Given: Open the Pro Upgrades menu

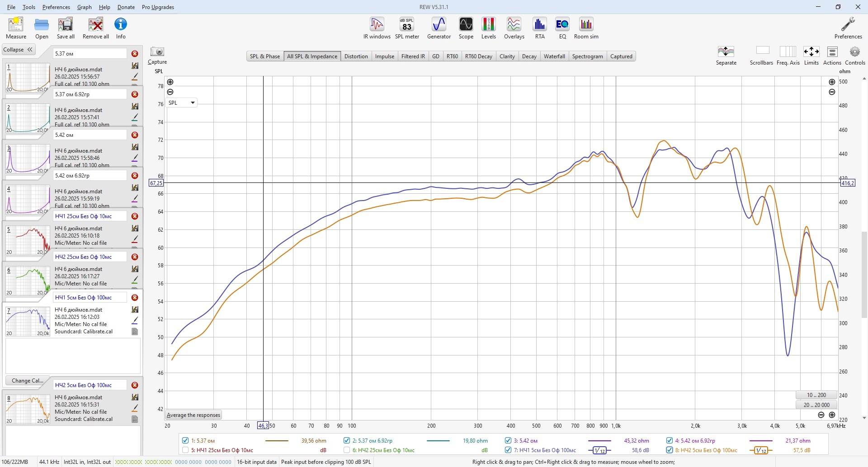Looking at the screenshot, I should coord(158,7).
